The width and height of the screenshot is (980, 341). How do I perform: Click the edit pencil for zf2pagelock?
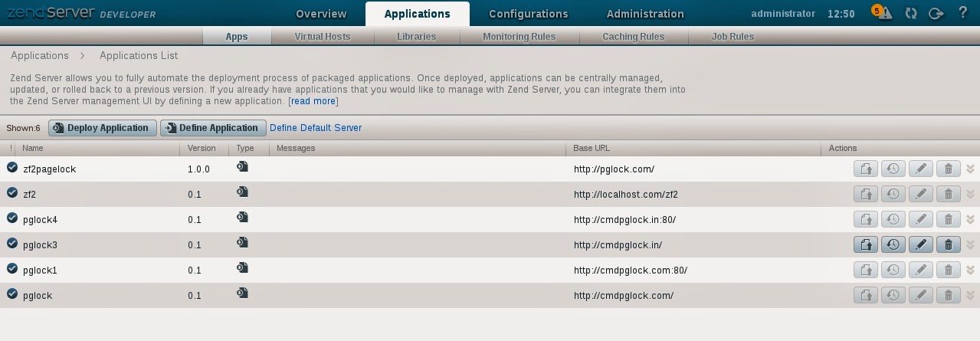point(921,169)
